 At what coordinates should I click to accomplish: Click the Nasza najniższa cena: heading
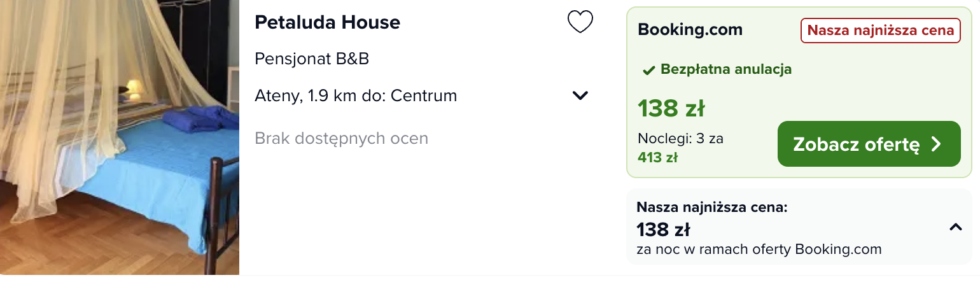[712, 207]
